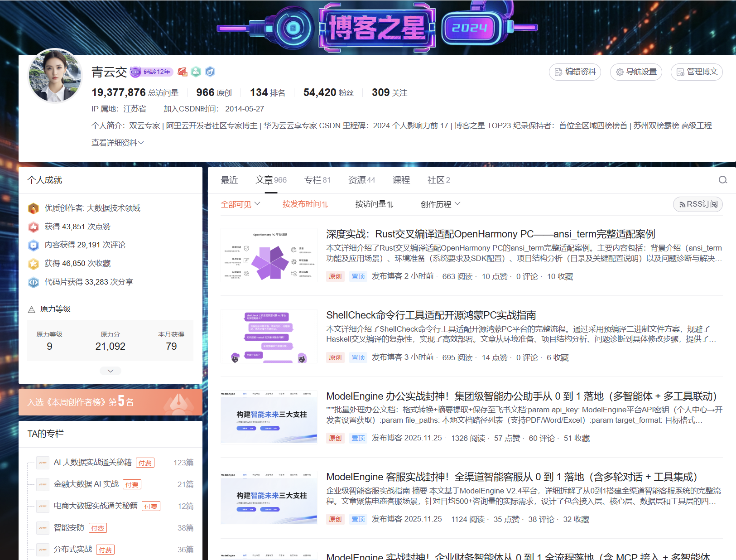Click the 优质创作者 achievement medal icon
The height and width of the screenshot is (560, 736).
[34, 208]
